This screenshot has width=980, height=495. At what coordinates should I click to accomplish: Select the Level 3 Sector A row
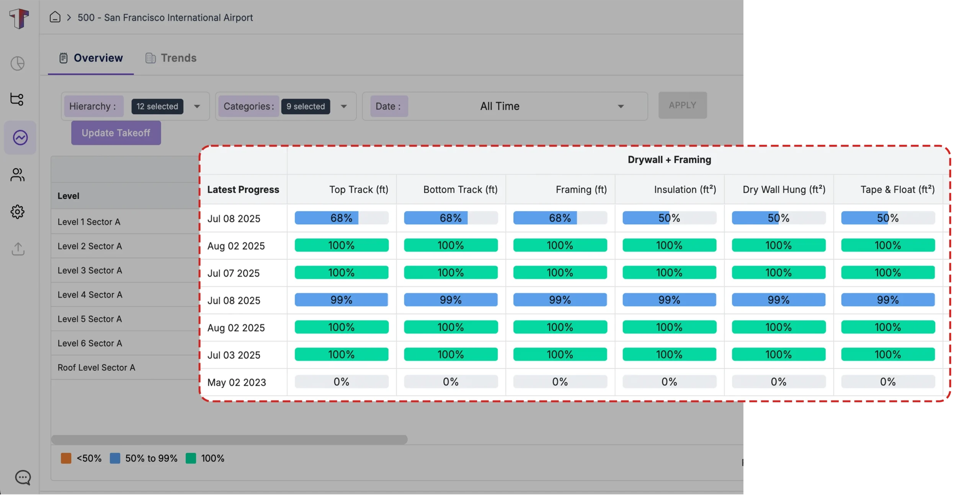point(90,270)
